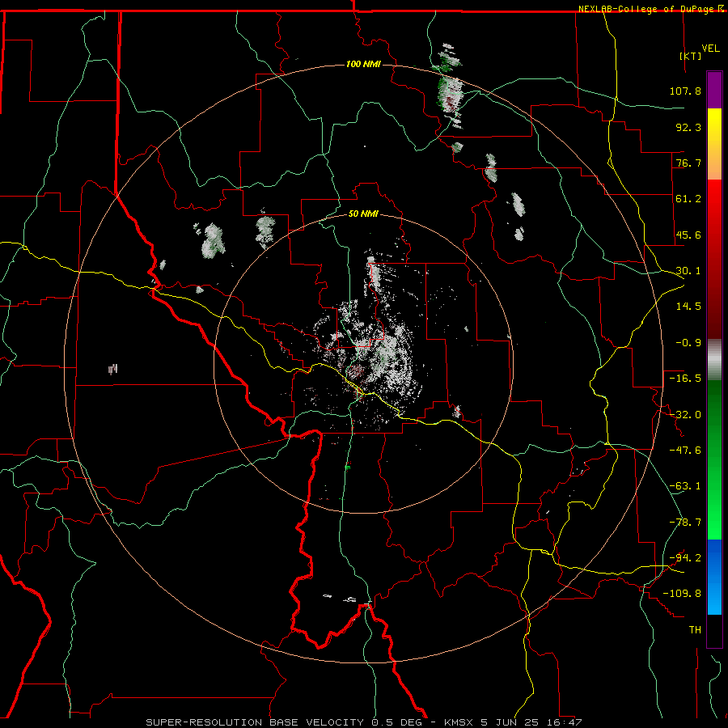Pick the yellow-orange segment of the color bar
This screenshot has height=728, width=728.
point(714,144)
